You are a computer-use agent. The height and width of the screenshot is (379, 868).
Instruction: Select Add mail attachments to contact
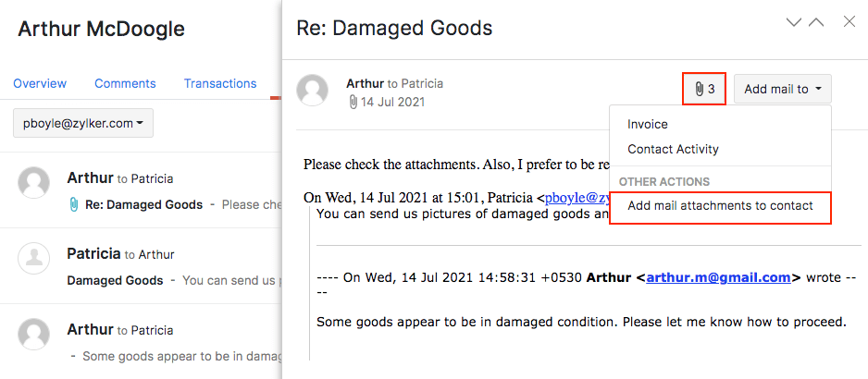(x=720, y=206)
